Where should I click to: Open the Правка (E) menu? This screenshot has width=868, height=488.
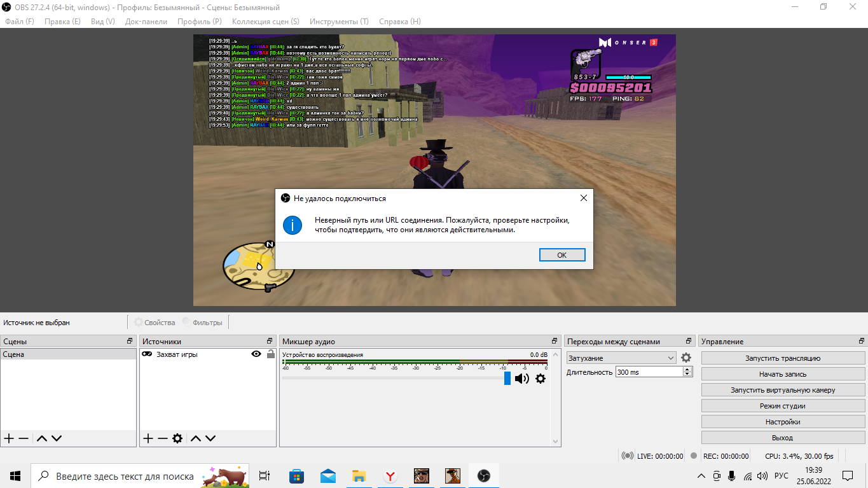click(x=62, y=21)
